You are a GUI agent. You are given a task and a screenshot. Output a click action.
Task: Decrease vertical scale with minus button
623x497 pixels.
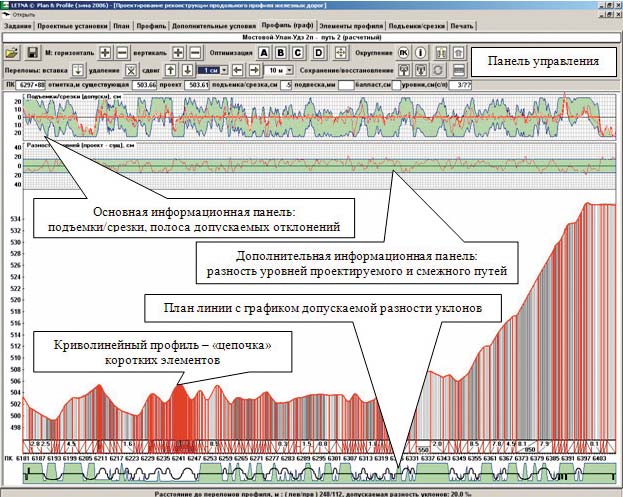click(x=196, y=52)
